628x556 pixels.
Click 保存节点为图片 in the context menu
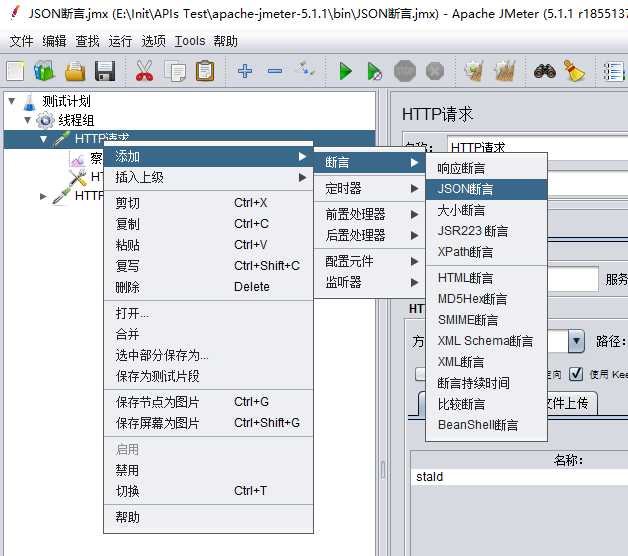coord(208,402)
